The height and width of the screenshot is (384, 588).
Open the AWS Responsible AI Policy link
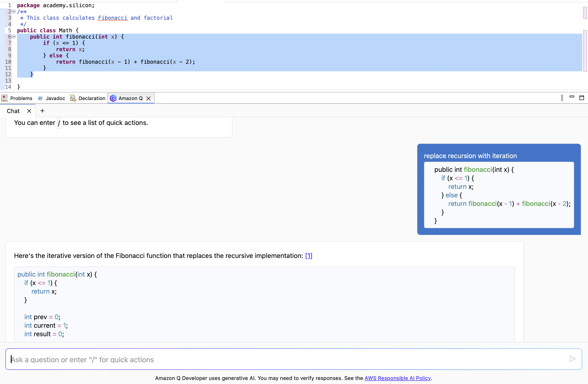pyautogui.click(x=398, y=378)
